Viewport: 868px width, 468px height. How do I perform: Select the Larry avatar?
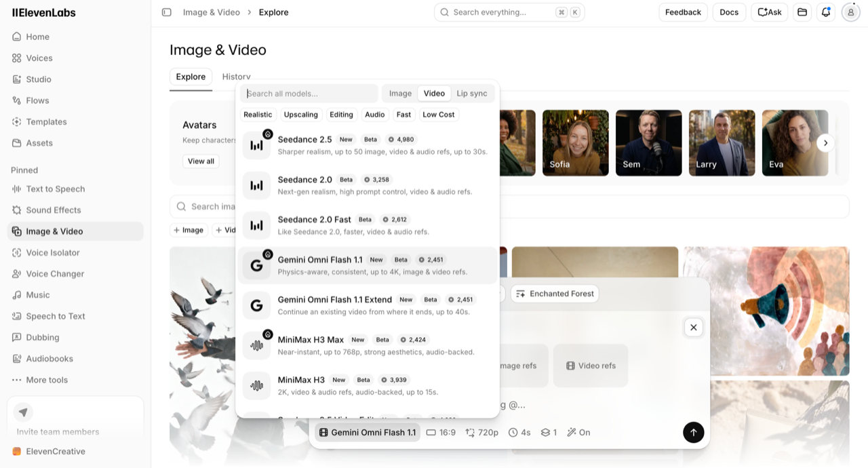pyautogui.click(x=722, y=143)
